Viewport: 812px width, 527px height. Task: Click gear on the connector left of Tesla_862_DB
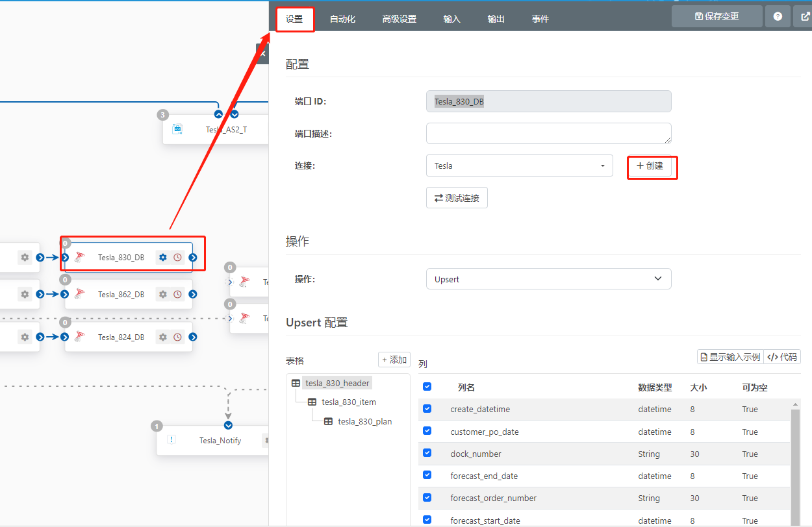point(25,294)
